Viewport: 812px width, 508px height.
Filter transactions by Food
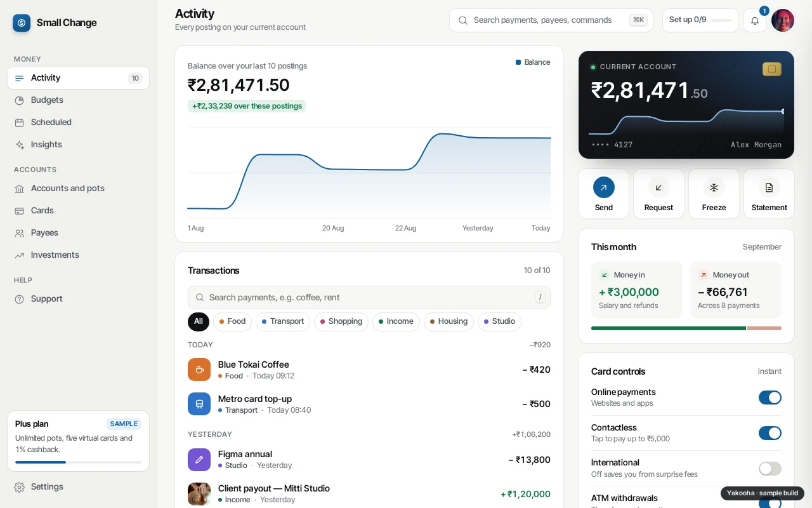tap(232, 322)
